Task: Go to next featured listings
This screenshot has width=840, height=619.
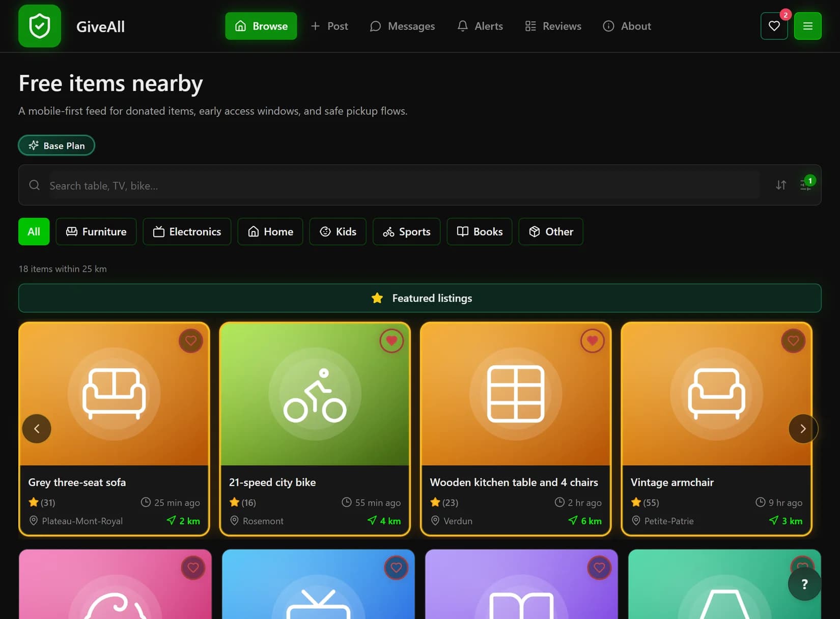Action: tap(803, 428)
